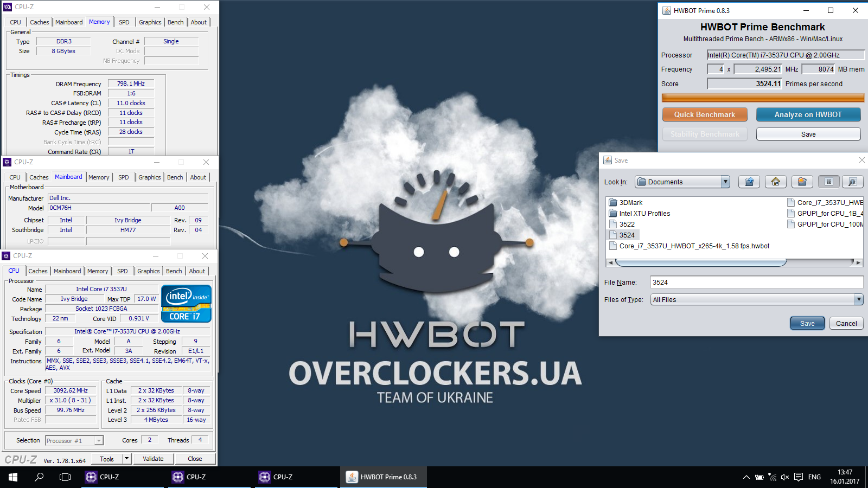Open the Tools dropdown arrow in CPU-Z

pyautogui.click(x=126, y=459)
